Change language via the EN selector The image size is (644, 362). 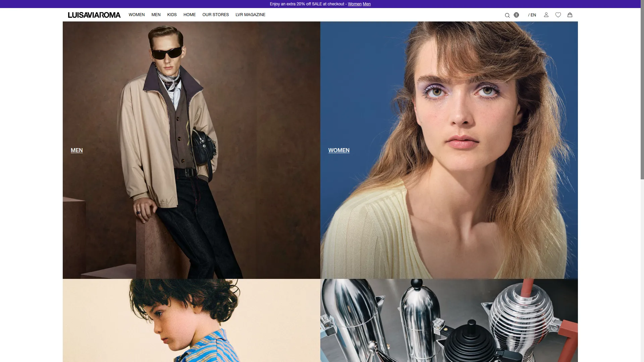(532, 15)
